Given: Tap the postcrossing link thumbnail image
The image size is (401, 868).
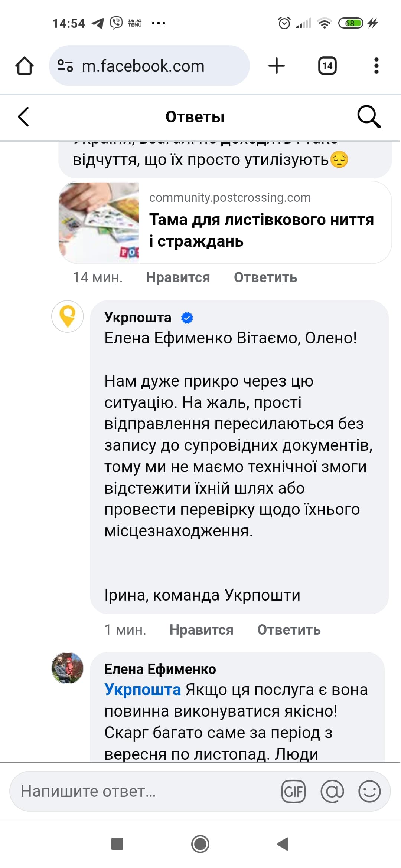Looking at the screenshot, I should pos(99,223).
